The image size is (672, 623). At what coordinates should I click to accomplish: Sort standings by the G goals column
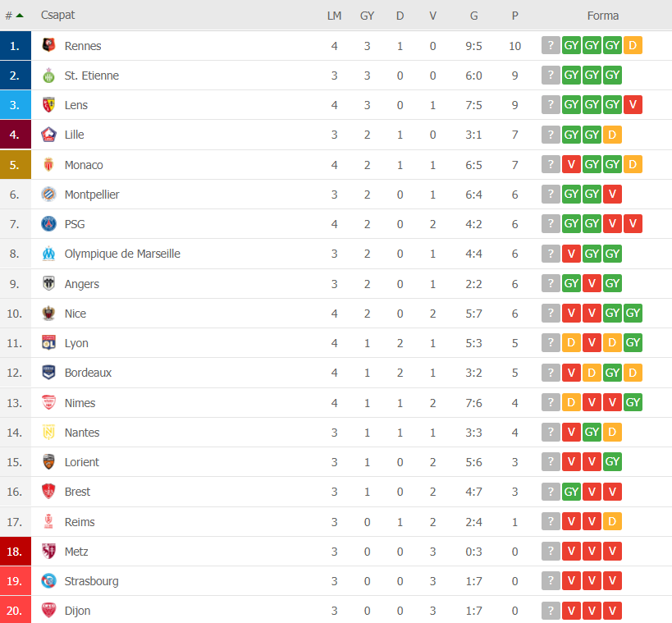[473, 16]
